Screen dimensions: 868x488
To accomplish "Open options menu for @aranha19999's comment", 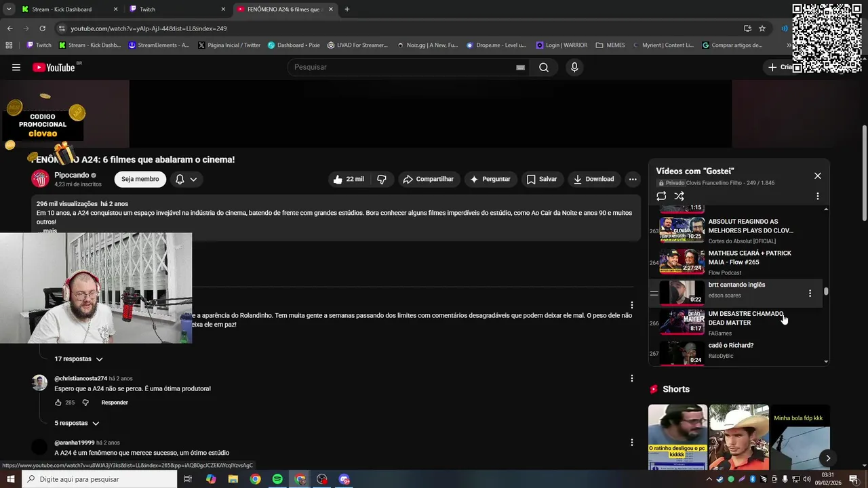I will click(x=632, y=443).
